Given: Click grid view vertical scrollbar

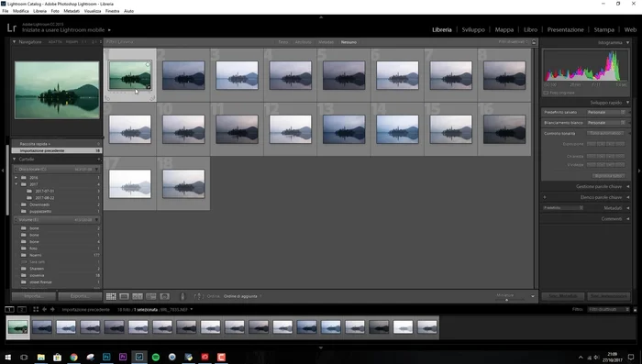Looking at the screenshot, I should click(x=536, y=169).
